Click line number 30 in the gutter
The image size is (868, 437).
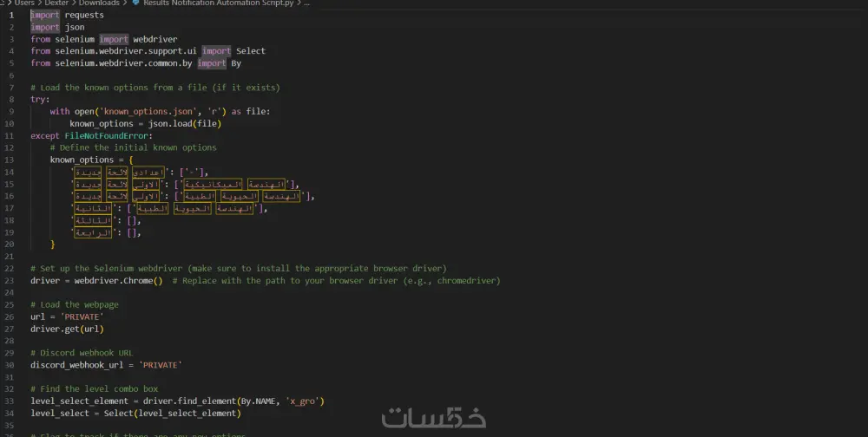point(9,365)
